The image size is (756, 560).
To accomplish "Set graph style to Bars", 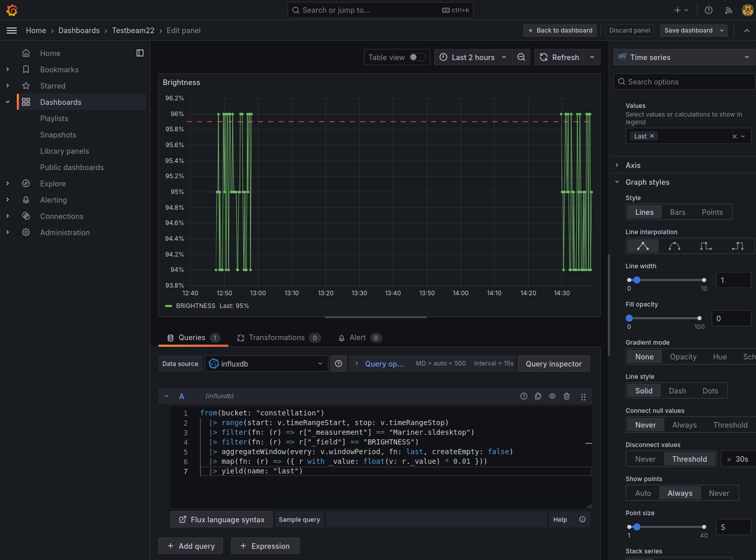I will pyautogui.click(x=677, y=212).
